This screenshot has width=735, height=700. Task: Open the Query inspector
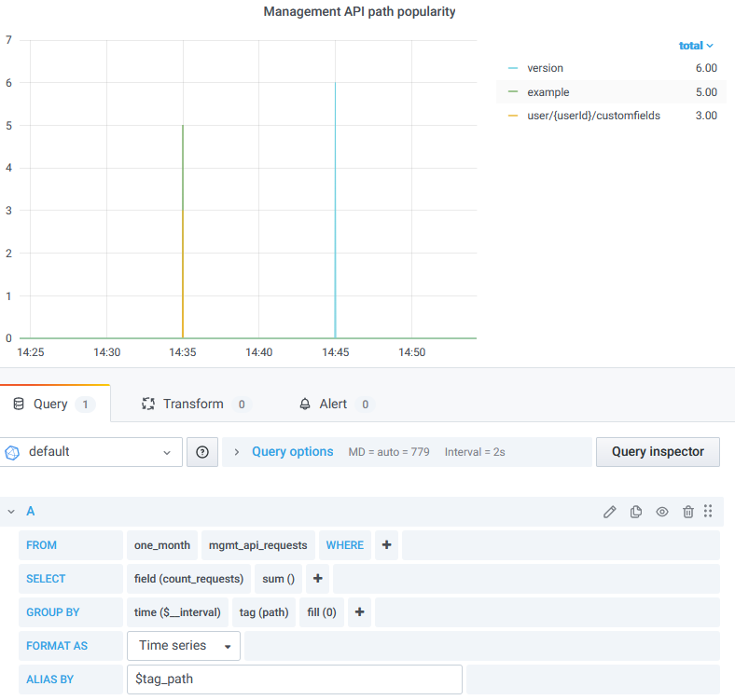click(x=658, y=452)
